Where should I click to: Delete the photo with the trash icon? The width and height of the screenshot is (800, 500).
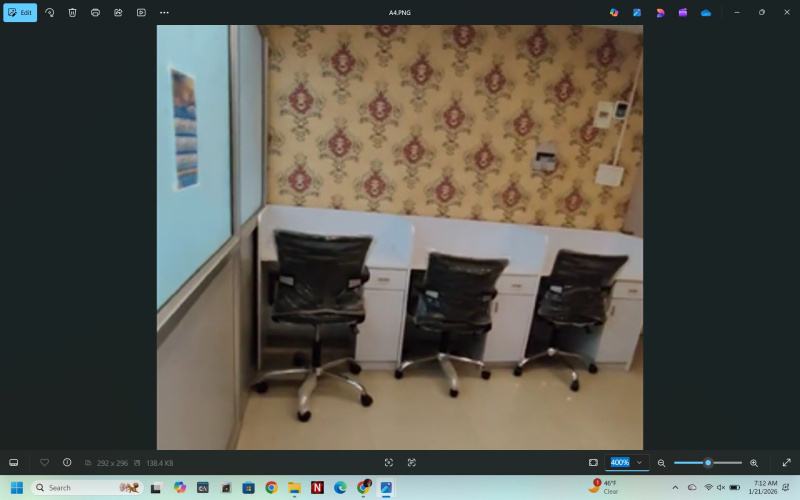72,12
